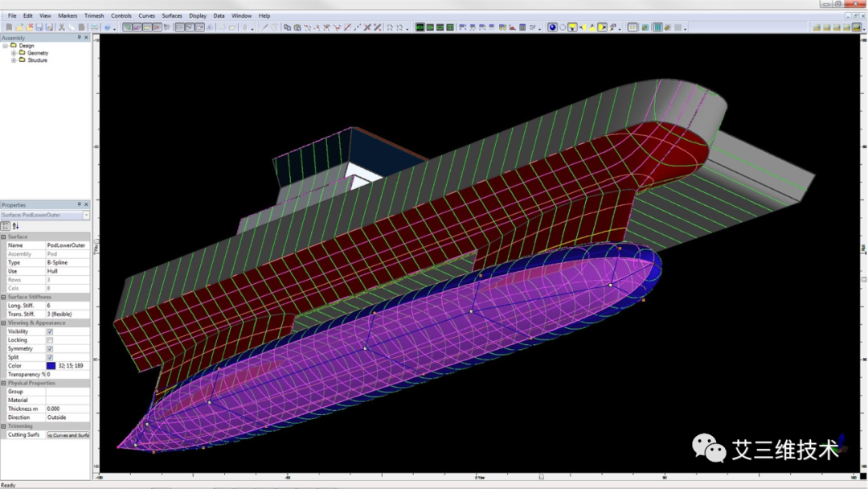
Task: Click the Direction value Outside
Action: pyautogui.click(x=68, y=417)
